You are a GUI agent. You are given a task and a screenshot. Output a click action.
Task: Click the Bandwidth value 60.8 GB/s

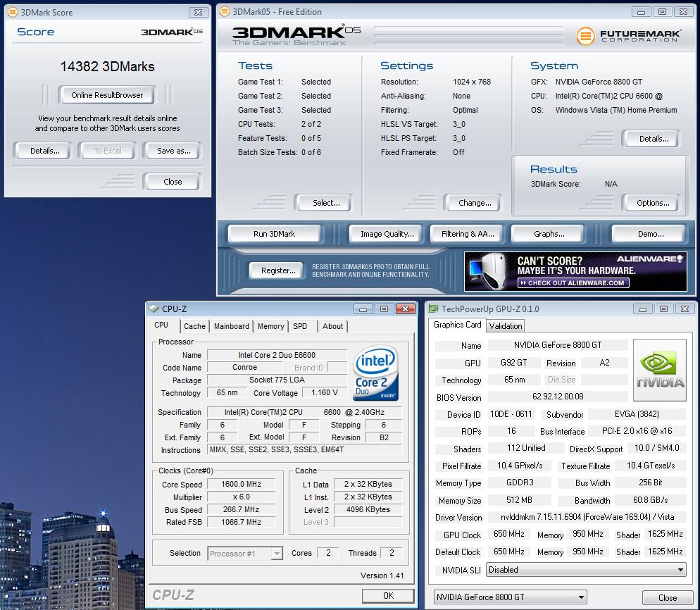tap(650, 500)
